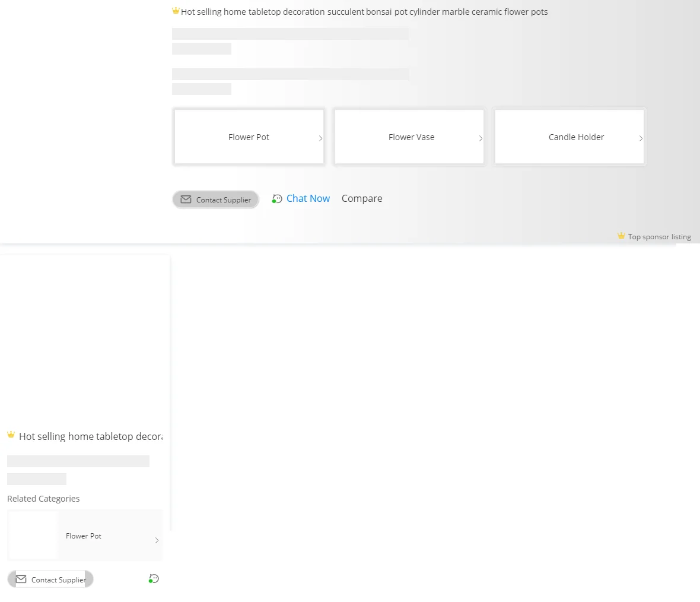Start a conversation via Chat Now link
The height and width of the screenshot is (602, 700).
(x=308, y=198)
